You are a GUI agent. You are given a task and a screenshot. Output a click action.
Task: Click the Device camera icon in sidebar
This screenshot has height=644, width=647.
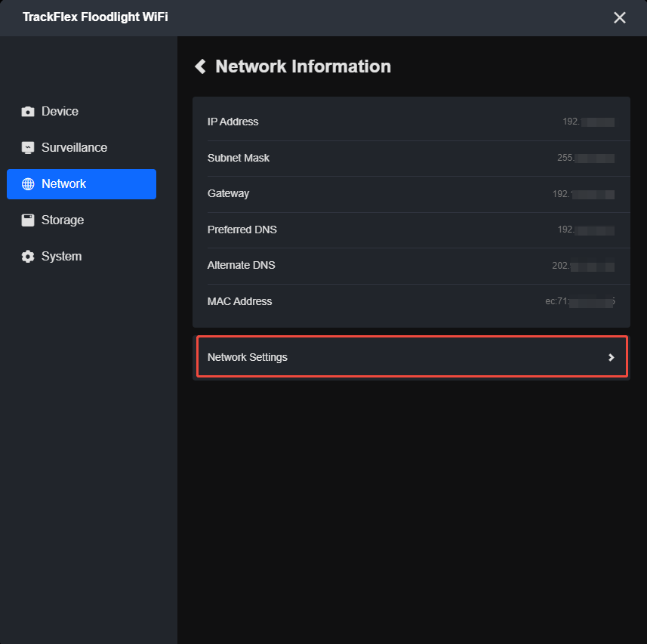pos(28,112)
